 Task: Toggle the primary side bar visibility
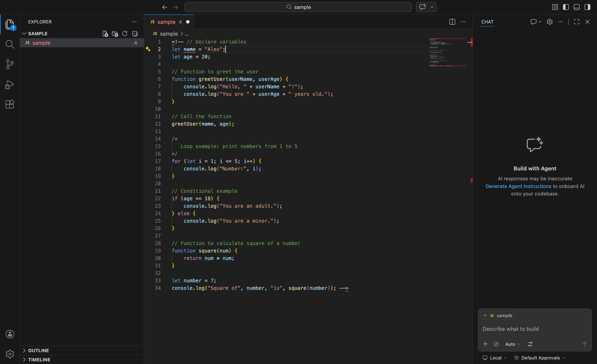(x=566, y=7)
